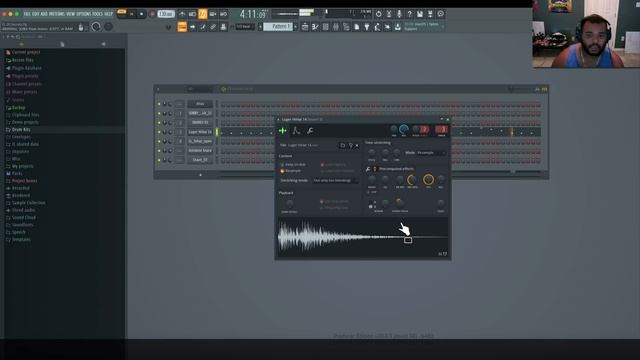Open the TOOLS menu
640x360 pixels.
coord(97,14)
